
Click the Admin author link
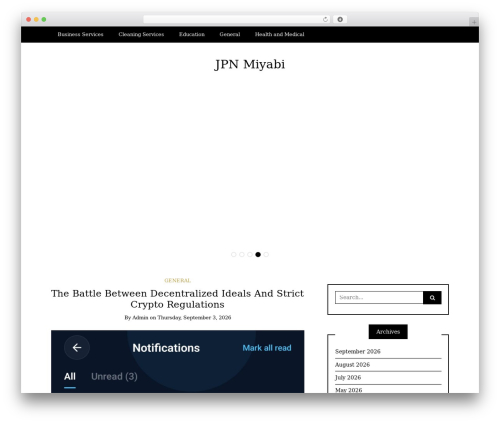[140, 317]
